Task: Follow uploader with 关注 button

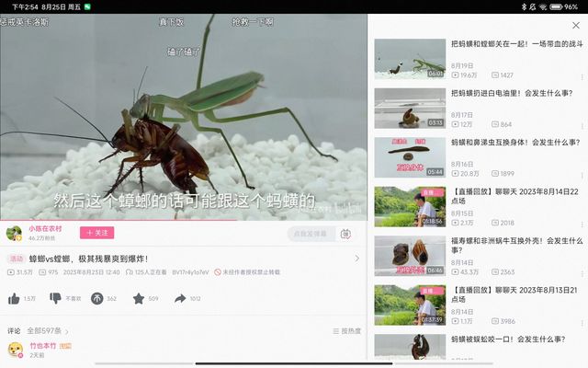Action: click(x=96, y=233)
